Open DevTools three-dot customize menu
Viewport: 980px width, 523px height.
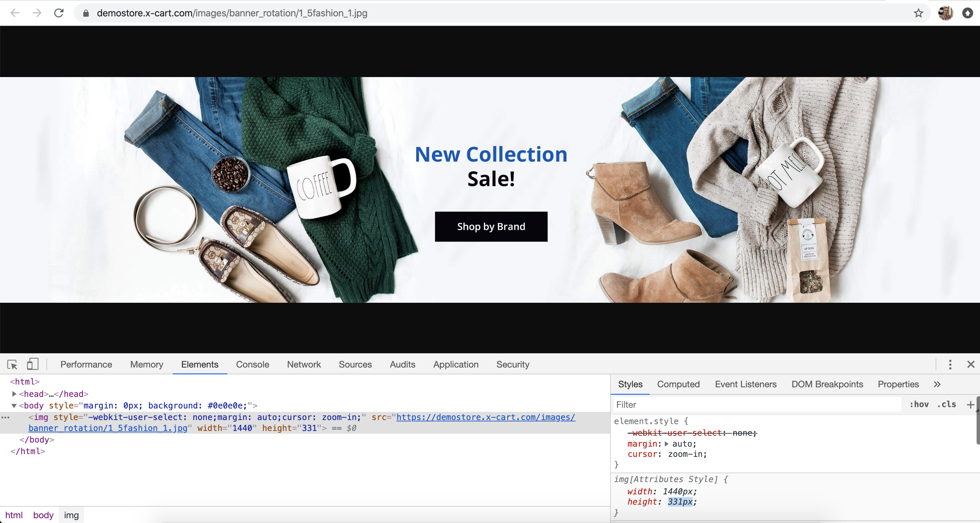[950, 364]
